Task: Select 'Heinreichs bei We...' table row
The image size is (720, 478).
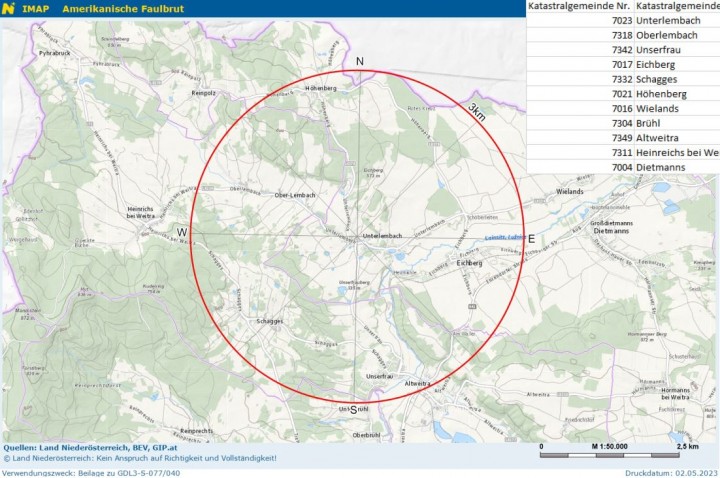Action: [678, 153]
